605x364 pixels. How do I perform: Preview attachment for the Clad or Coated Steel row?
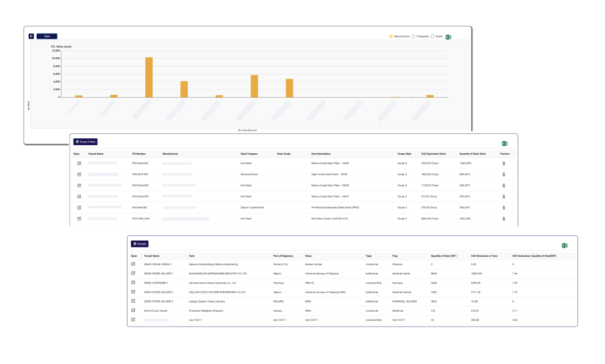point(503,208)
